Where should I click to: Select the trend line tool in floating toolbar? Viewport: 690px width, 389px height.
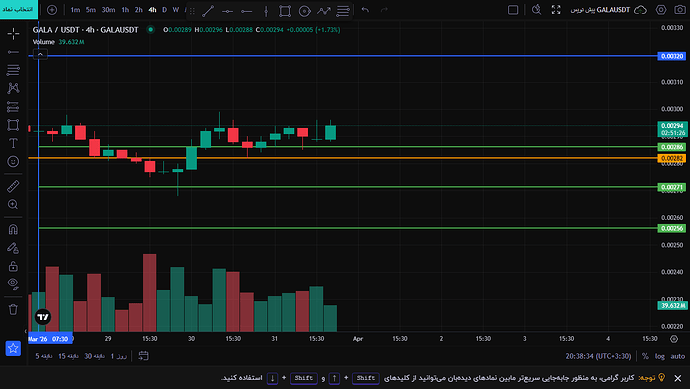point(208,11)
